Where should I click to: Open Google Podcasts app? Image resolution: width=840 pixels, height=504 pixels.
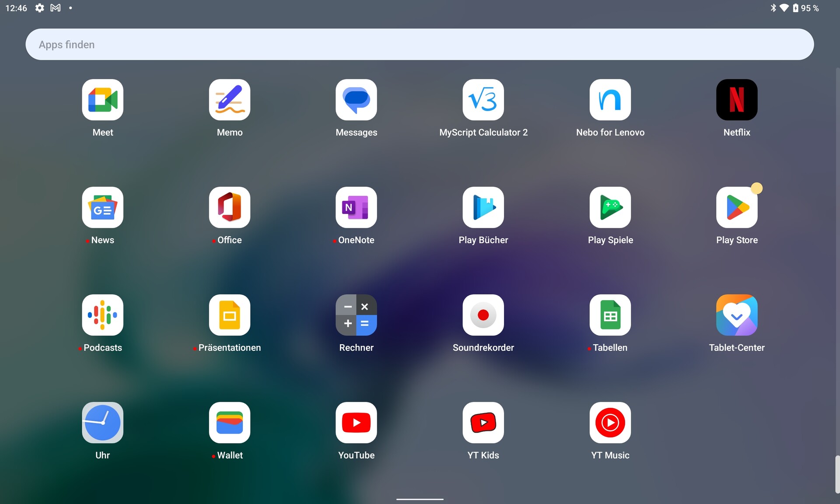[x=102, y=315]
